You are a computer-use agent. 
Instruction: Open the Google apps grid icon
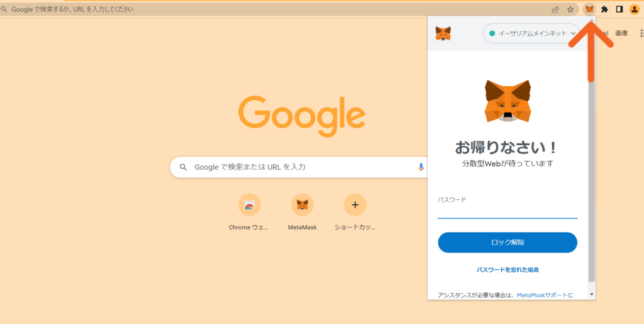pos(641,33)
